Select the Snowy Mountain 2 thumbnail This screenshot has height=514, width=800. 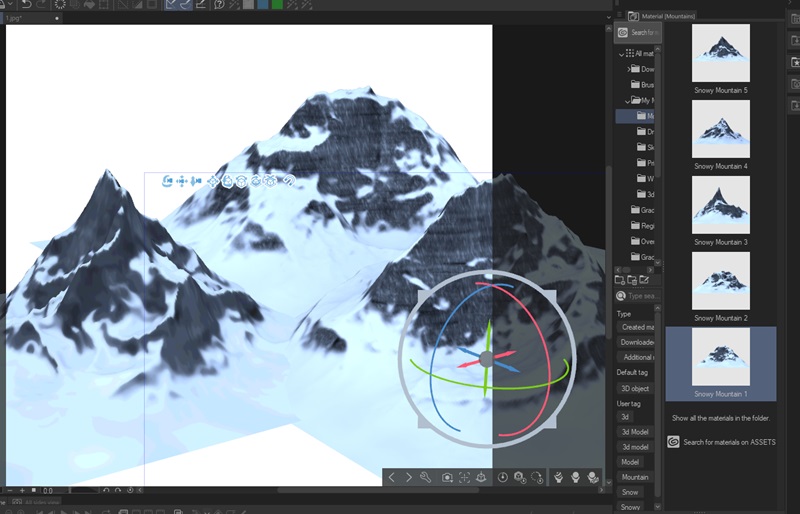point(720,280)
